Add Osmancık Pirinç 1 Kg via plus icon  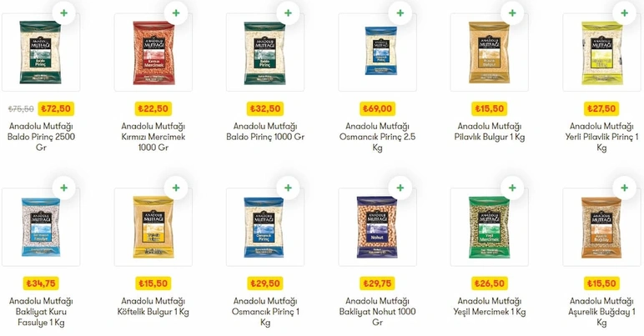click(288, 188)
